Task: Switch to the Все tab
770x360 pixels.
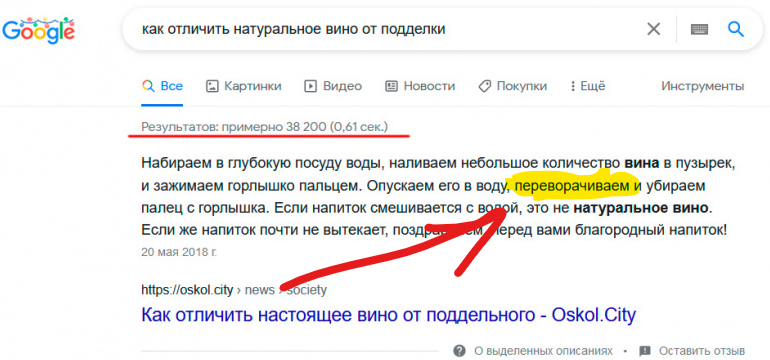Action: [x=163, y=86]
